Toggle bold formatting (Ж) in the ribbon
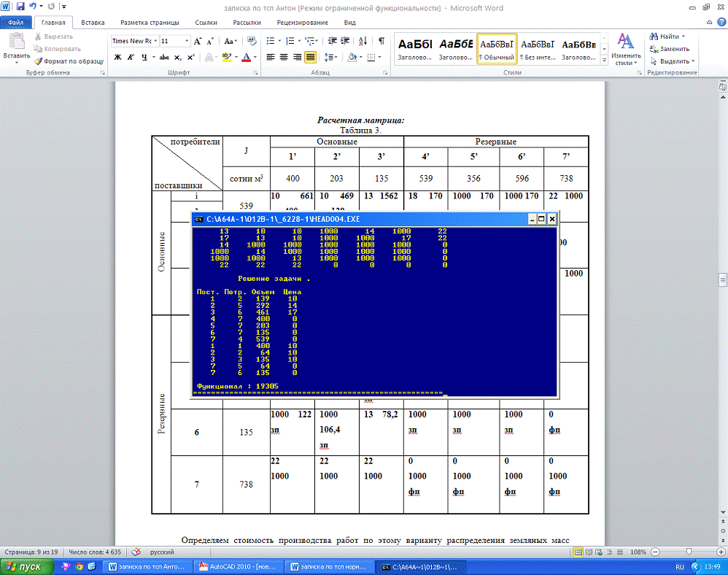This screenshot has width=728, height=575. [x=117, y=57]
